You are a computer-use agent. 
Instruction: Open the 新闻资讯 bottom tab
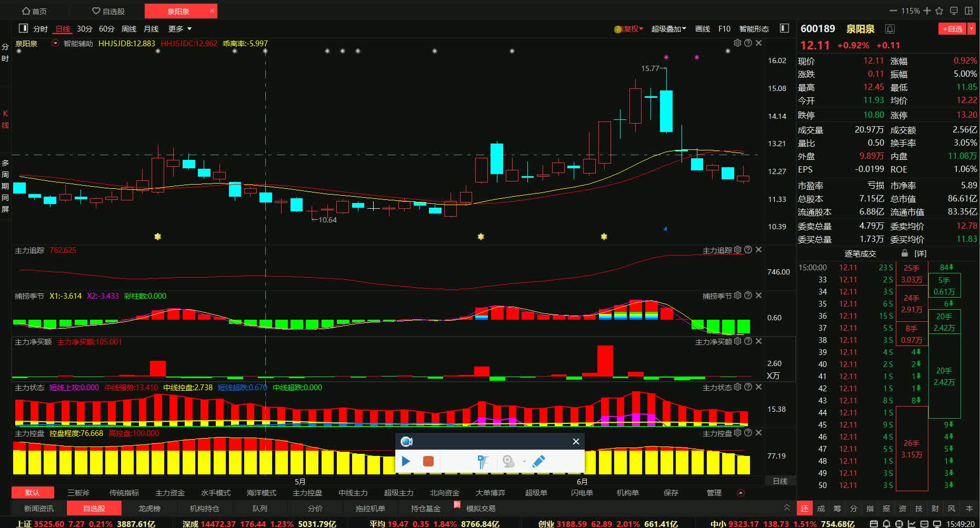click(39, 509)
